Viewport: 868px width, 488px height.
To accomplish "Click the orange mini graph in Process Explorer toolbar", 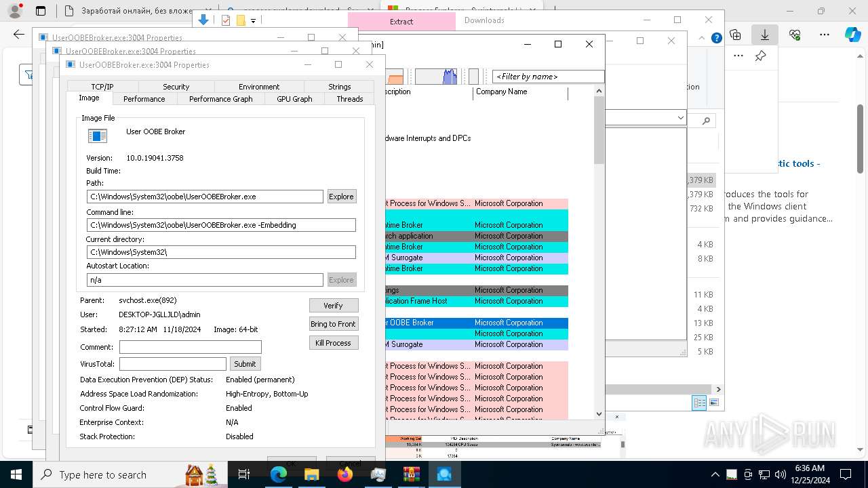I will click(395, 77).
